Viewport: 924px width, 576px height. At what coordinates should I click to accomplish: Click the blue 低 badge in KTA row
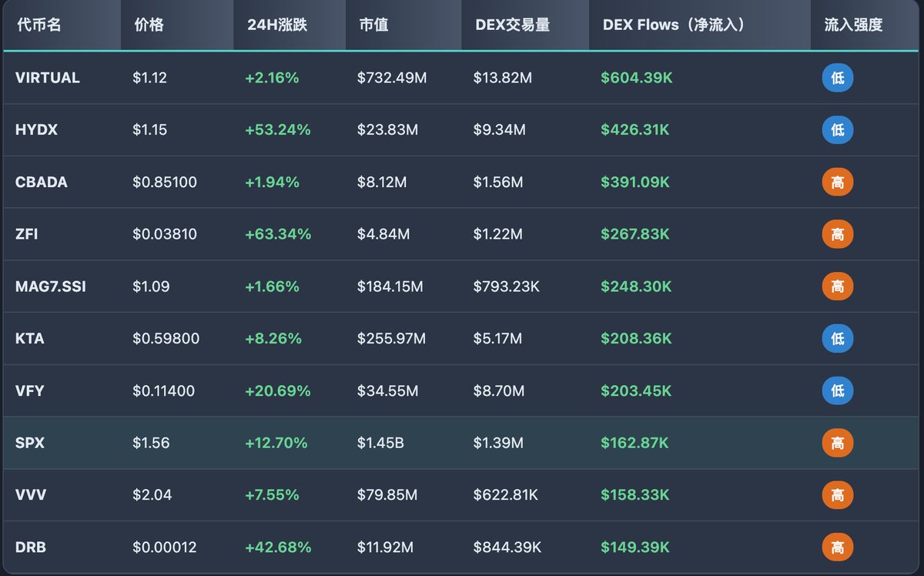click(837, 339)
